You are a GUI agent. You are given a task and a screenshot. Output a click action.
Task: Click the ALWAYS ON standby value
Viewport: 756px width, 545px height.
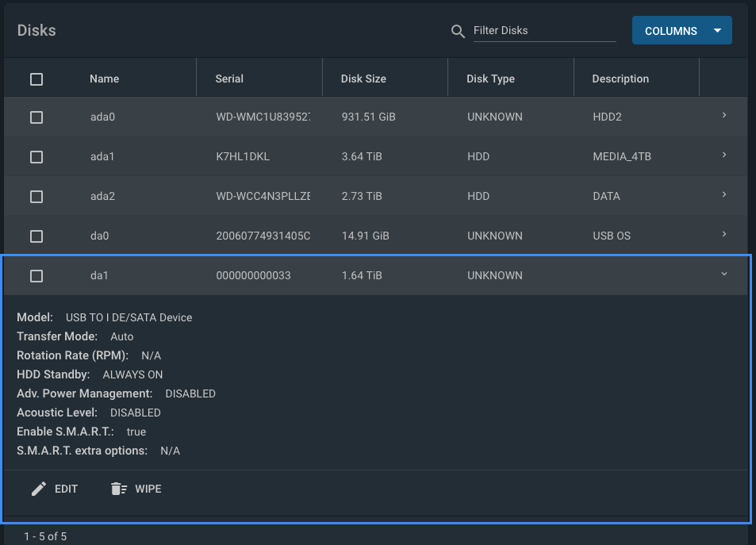click(x=132, y=374)
